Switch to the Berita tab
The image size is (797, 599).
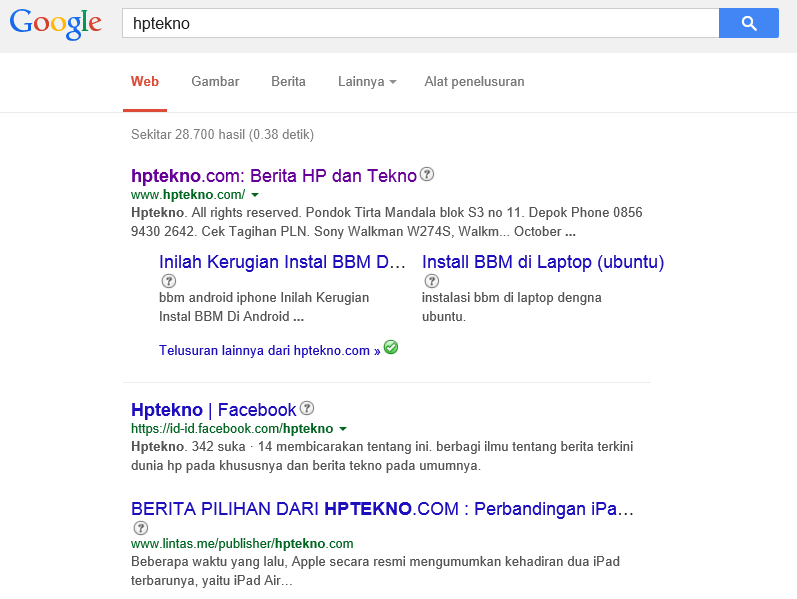pyautogui.click(x=288, y=81)
